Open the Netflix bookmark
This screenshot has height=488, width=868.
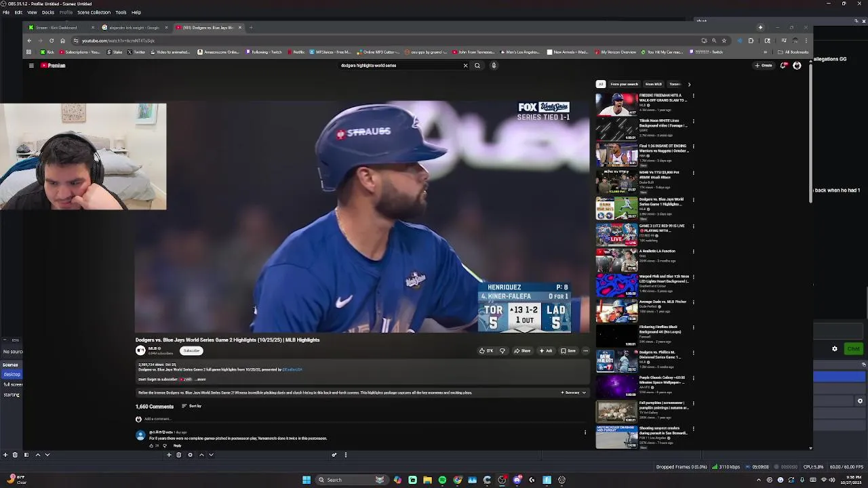[296, 52]
